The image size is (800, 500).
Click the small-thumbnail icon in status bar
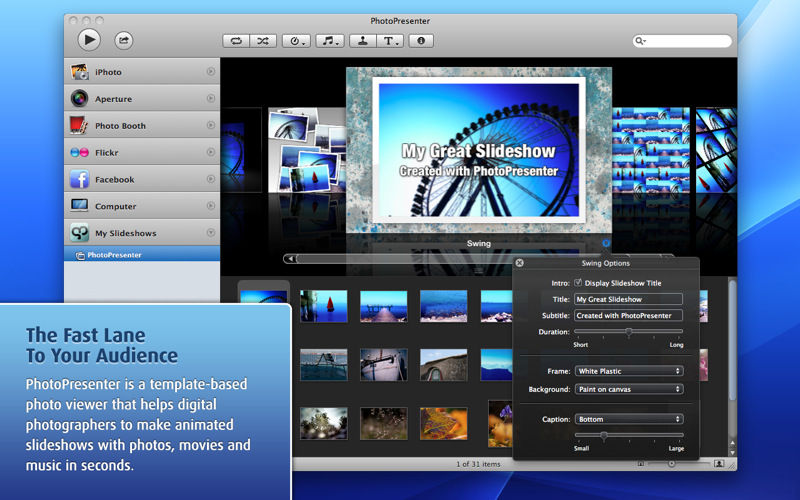point(641,463)
